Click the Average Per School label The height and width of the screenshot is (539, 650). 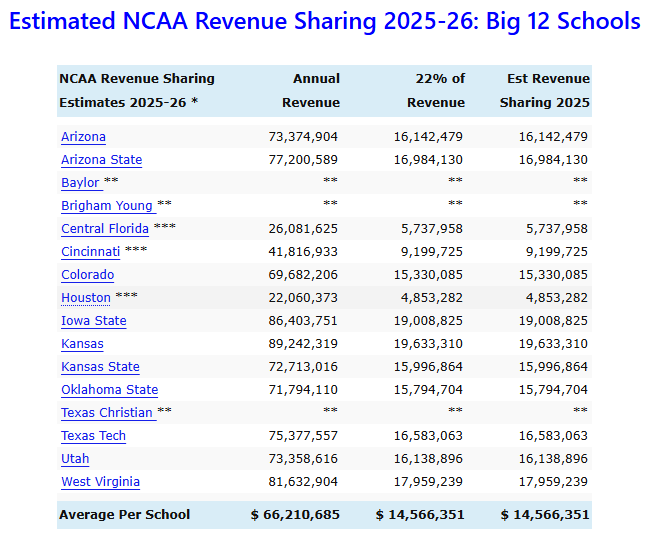click(x=124, y=515)
